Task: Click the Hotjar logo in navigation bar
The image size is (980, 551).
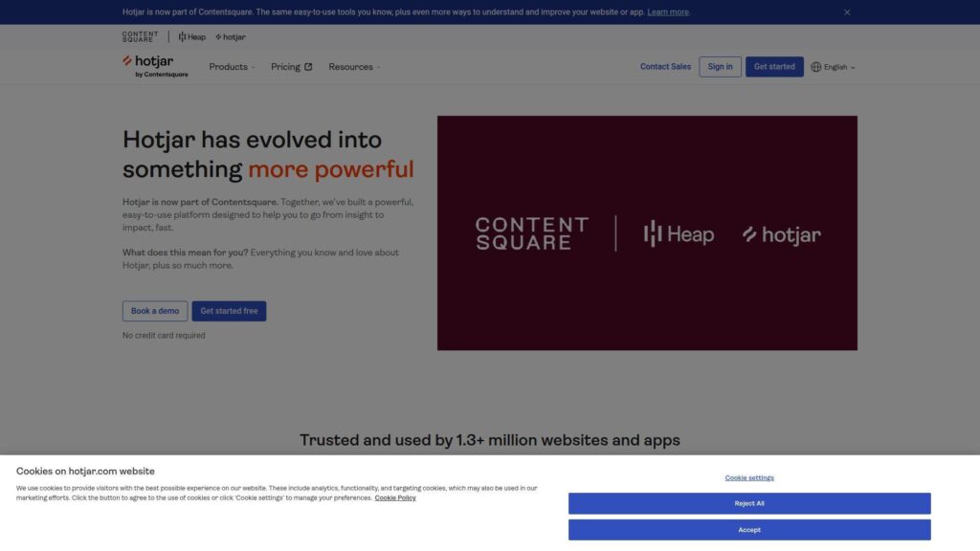Action: pyautogui.click(x=155, y=65)
